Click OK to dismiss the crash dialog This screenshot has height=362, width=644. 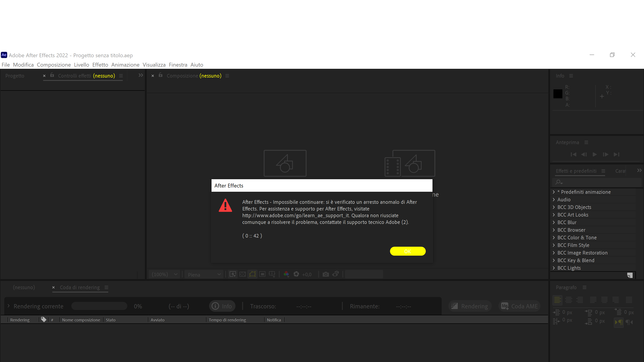click(407, 251)
